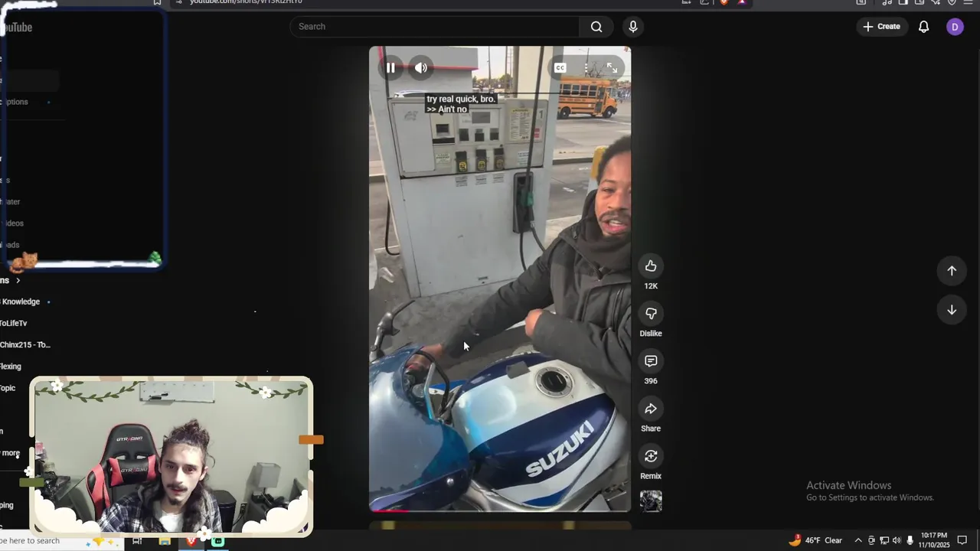Open the account avatar menu
The width and height of the screenshot is (980, 551).
pyautogui.click(x=955, y=27)
